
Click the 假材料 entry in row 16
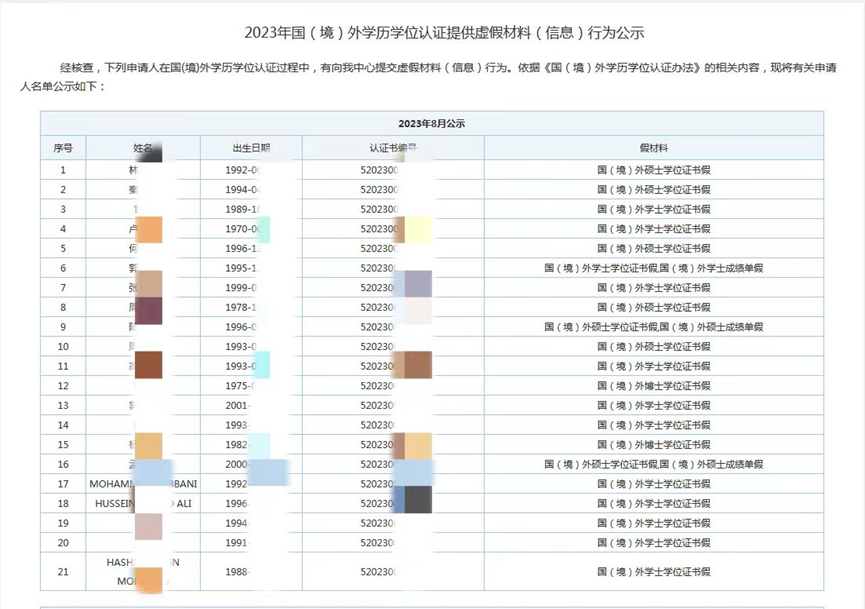(x=654, y=464)
